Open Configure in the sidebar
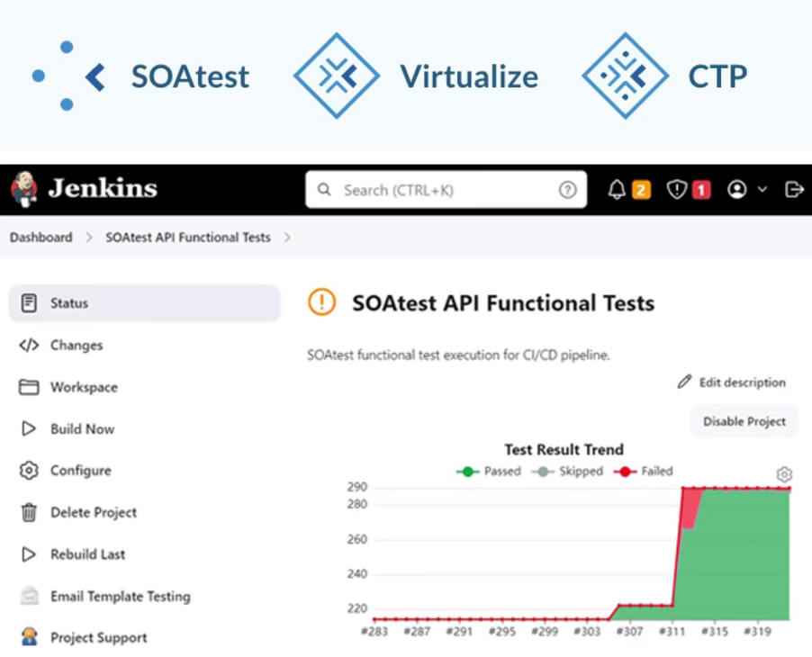Image resolution: width=812 pixels, height=657 pixels. click(x=81, y=470)
